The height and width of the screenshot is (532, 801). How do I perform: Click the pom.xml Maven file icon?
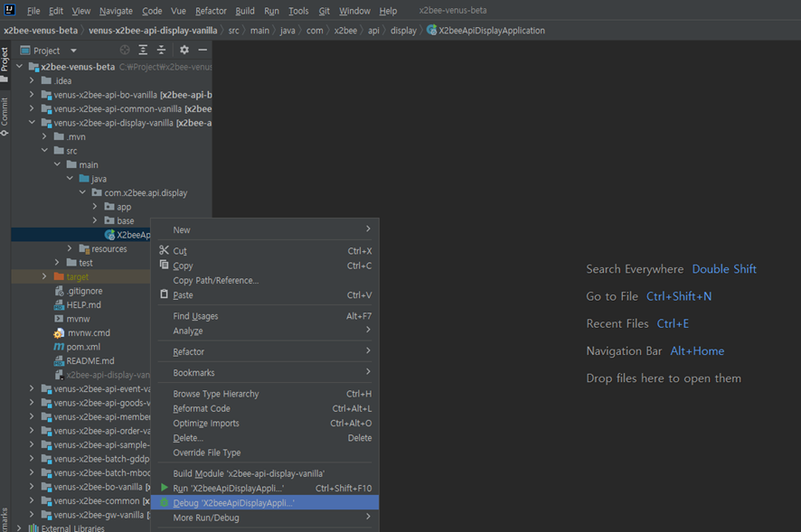(59, 347)
